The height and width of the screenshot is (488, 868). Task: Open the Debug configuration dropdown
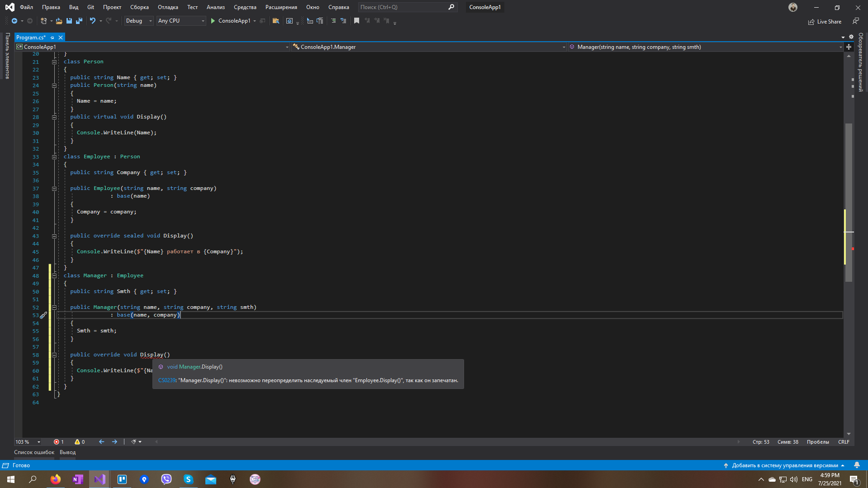(138, 21)
